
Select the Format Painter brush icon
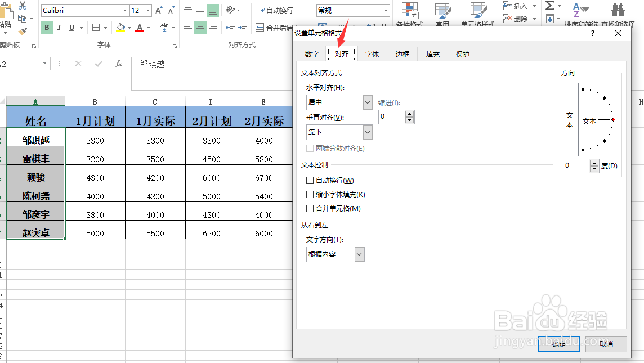click(x=23, y=31)
